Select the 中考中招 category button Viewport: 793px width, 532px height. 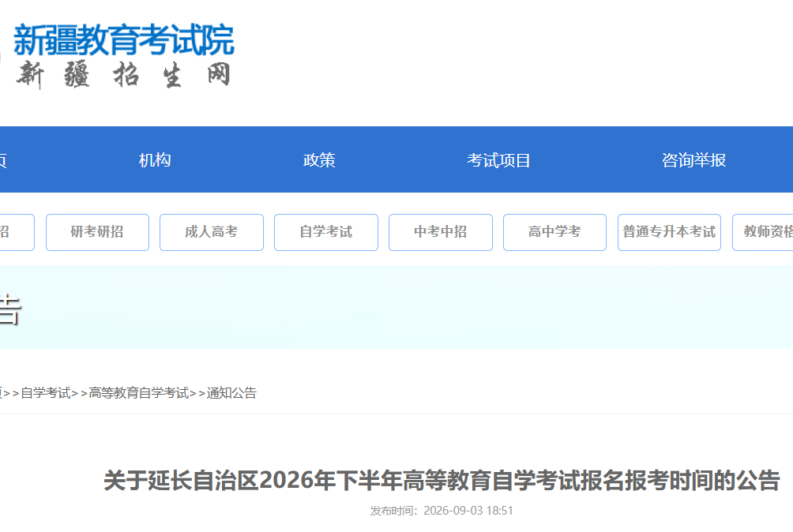[441, 232]
